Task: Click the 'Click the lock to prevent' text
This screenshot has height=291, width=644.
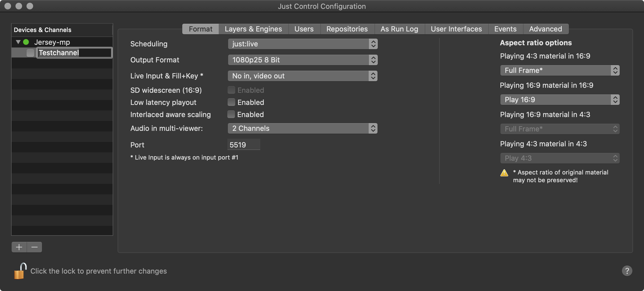Action: pyautogui.click(x=99, y=271)
